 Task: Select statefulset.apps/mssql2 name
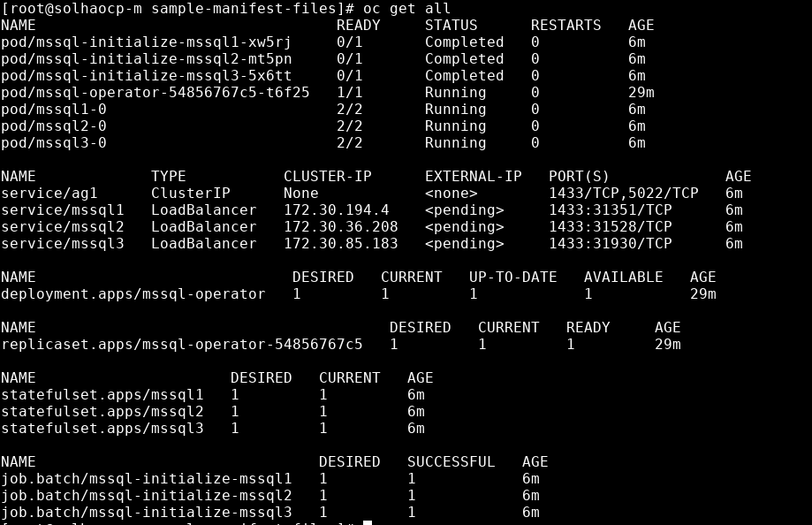(x=102, y=412)
